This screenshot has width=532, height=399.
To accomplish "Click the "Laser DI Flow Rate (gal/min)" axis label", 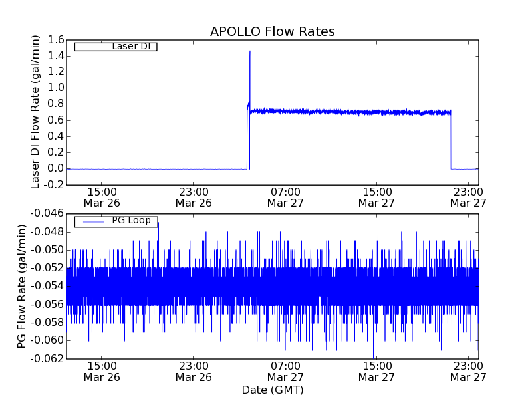I will pyautogui.click(x=35, y=112).
